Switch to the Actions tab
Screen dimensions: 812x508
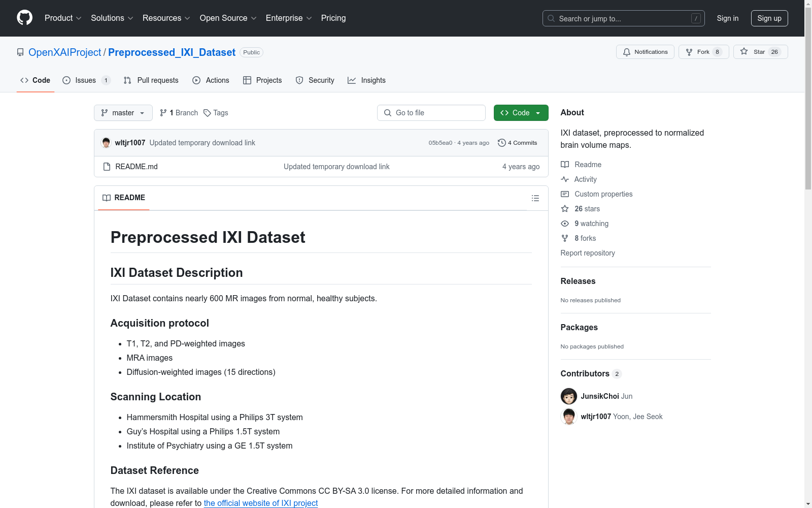[211, 80]
